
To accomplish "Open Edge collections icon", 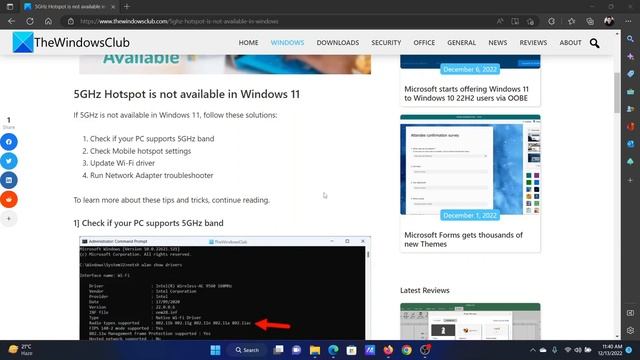I will coord(590,21).
